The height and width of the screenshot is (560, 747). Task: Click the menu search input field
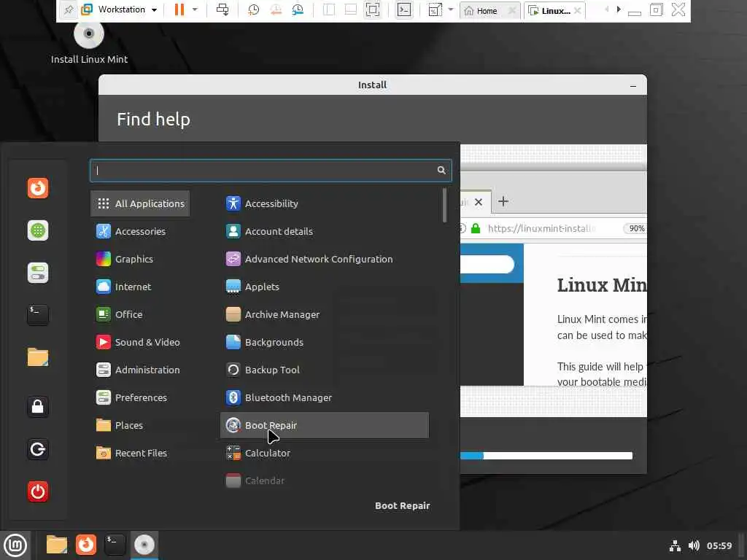coord(271,170)
